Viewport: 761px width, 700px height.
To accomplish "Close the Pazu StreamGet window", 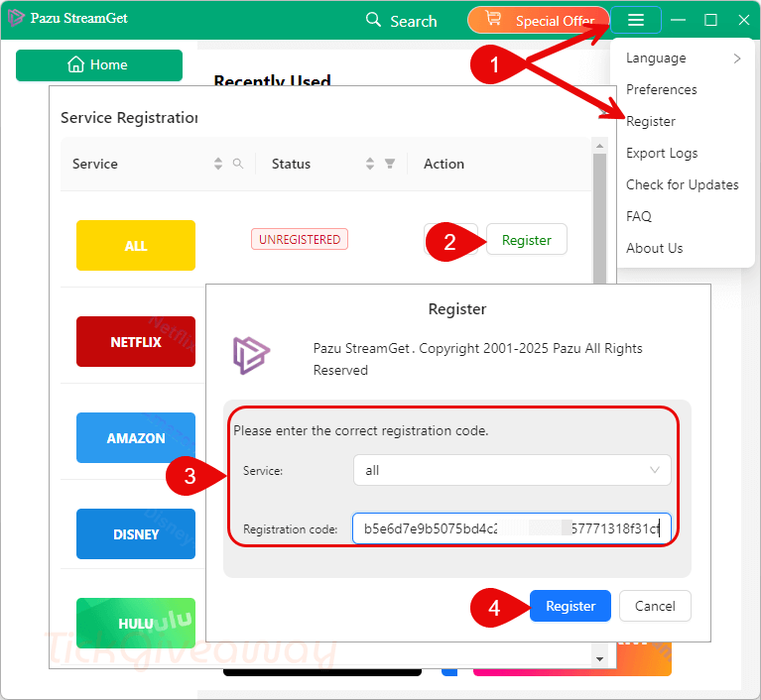I will pyautogui.click(x=743, y=20).
